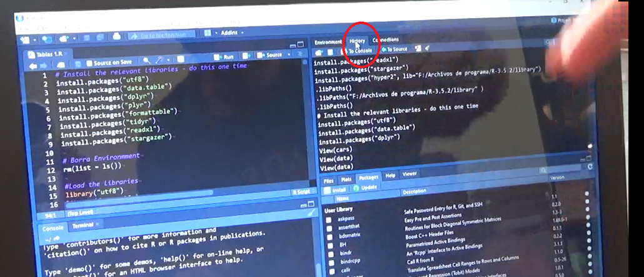Click the Go to file/function field

[161, 36]
